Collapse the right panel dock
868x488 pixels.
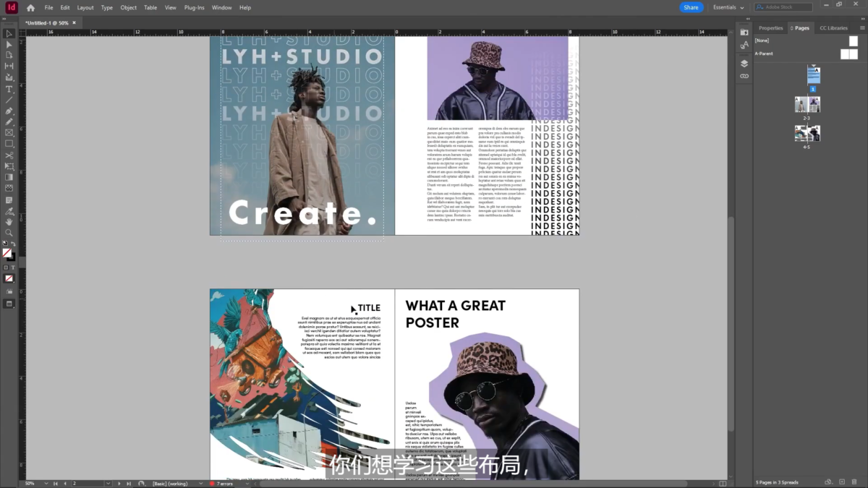coord(861,20)
